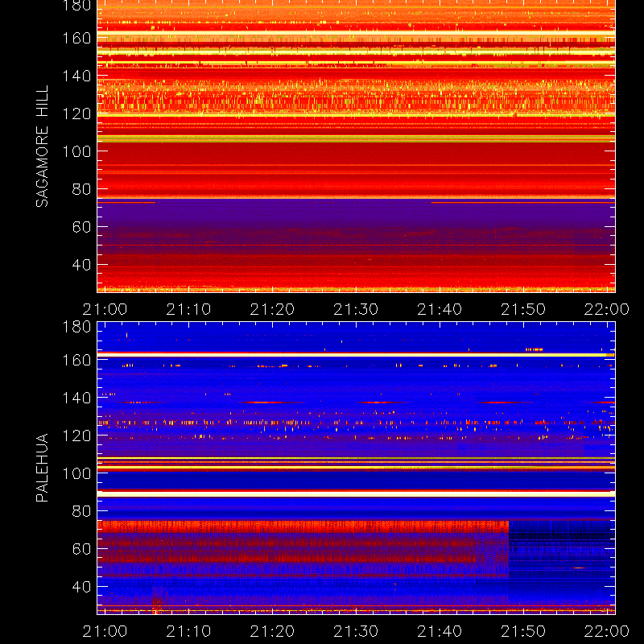Click 21:40 time label under Sagamore Hill plot
Screen dimensions: 644x644
440,309
